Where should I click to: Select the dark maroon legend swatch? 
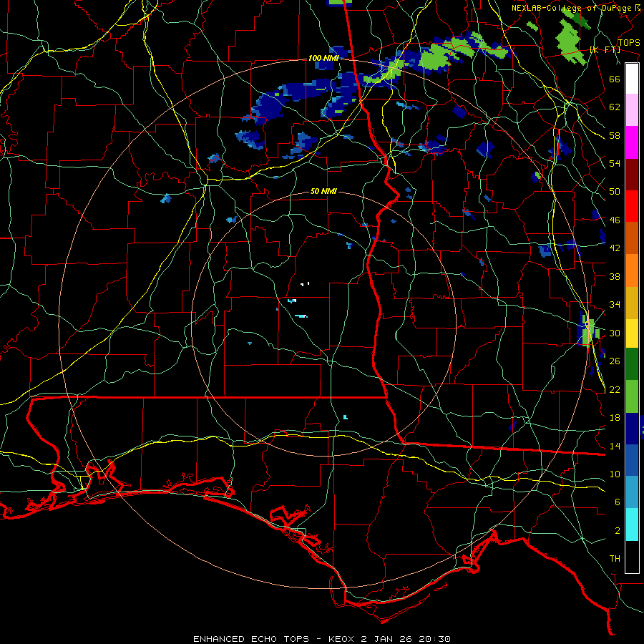click(x=632, y=175)
